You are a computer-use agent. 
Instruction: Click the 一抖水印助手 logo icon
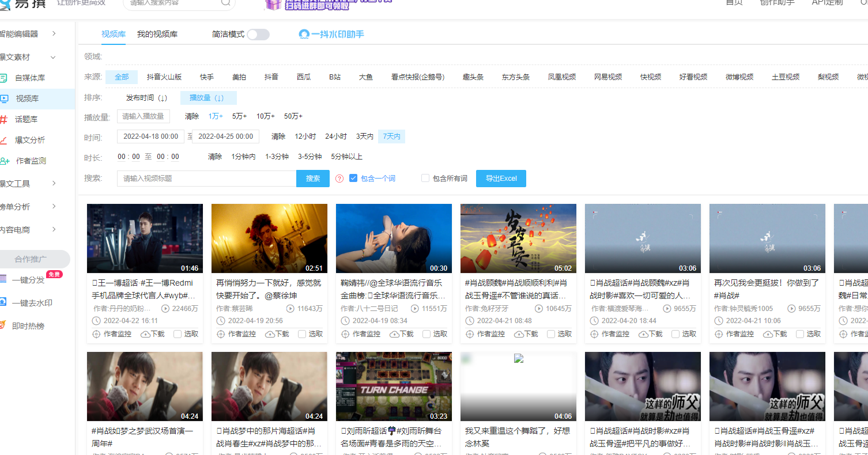[x=304, y=34]
